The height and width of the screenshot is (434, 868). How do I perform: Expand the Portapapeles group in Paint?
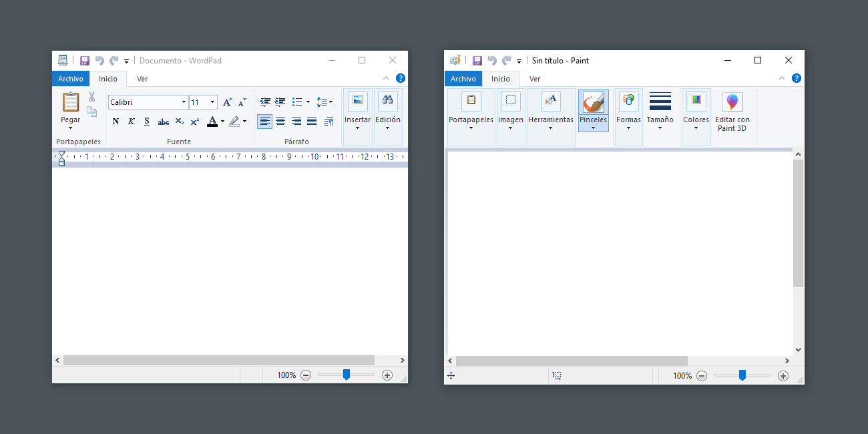click(x=471, y=118)
